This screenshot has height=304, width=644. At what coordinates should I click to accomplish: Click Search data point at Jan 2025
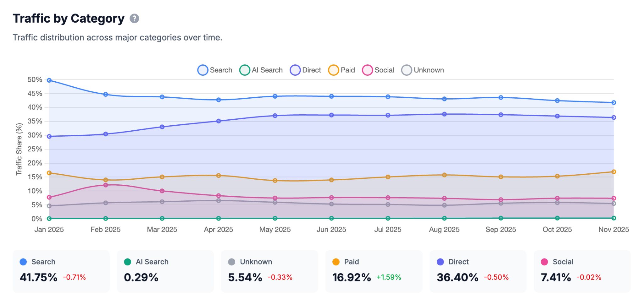pos(49,80)
